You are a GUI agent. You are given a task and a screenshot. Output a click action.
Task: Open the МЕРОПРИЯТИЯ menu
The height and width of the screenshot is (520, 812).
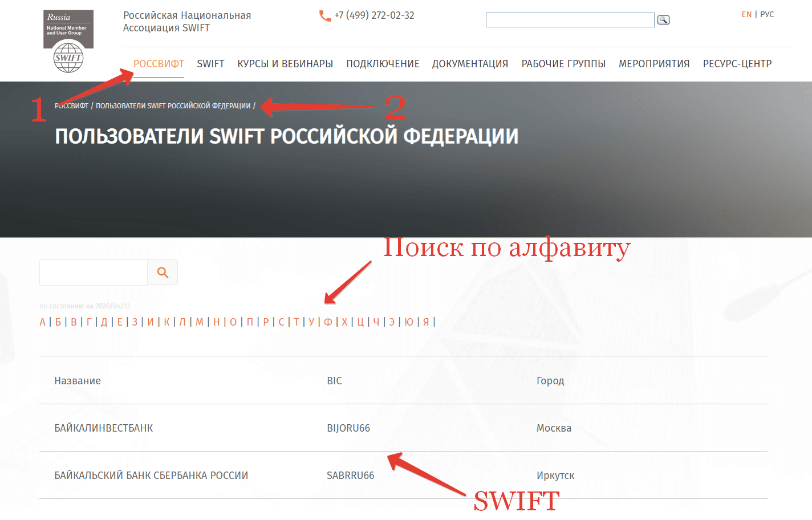[x=654, y=64]
